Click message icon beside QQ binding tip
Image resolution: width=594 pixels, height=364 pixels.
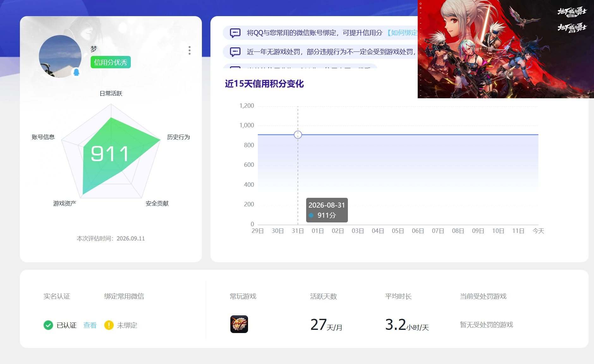[x=235, y=33]
